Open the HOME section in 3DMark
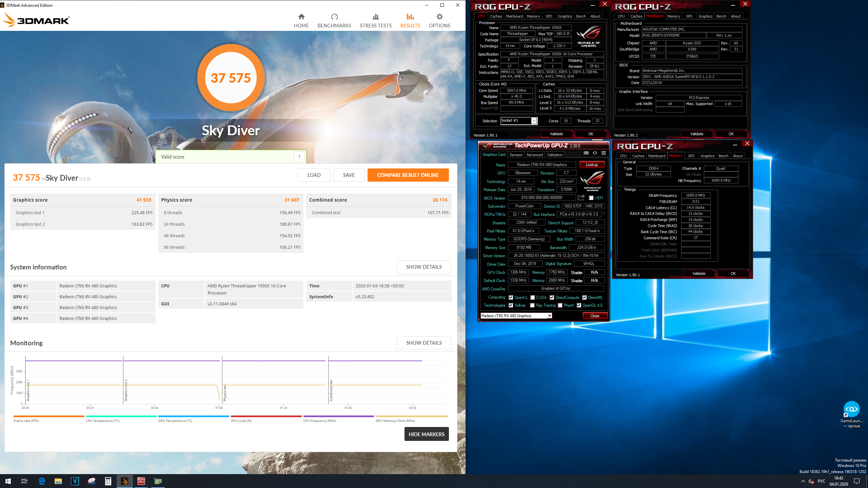868x488 pixels. point(301,21)
